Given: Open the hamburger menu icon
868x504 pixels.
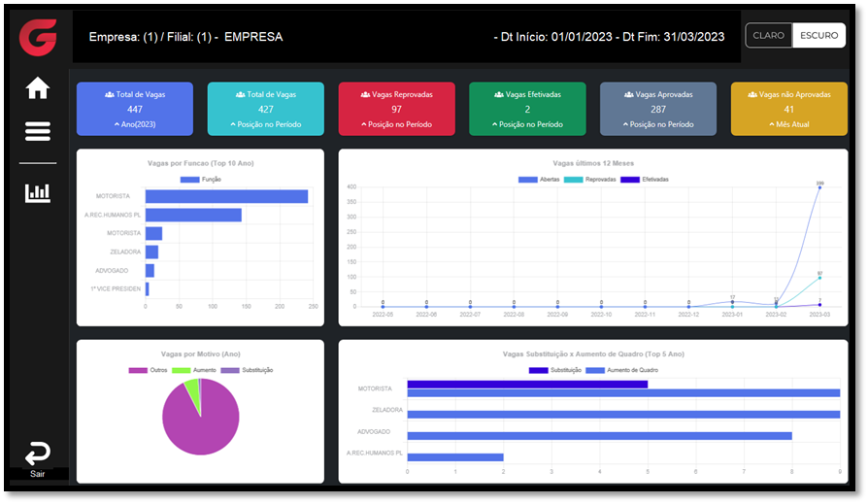Looking at the screenshot, I should [38, 131].
